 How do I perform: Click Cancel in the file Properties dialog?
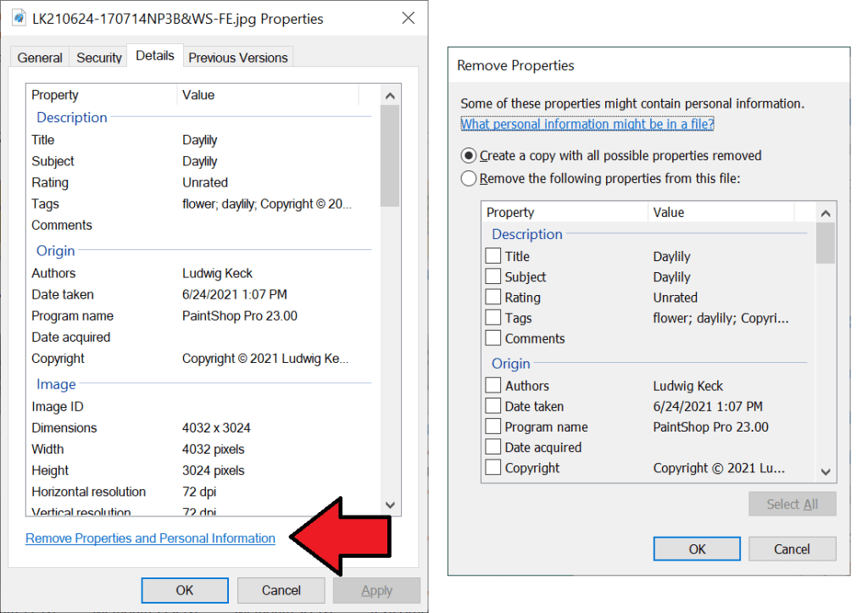tap(281, 590)
